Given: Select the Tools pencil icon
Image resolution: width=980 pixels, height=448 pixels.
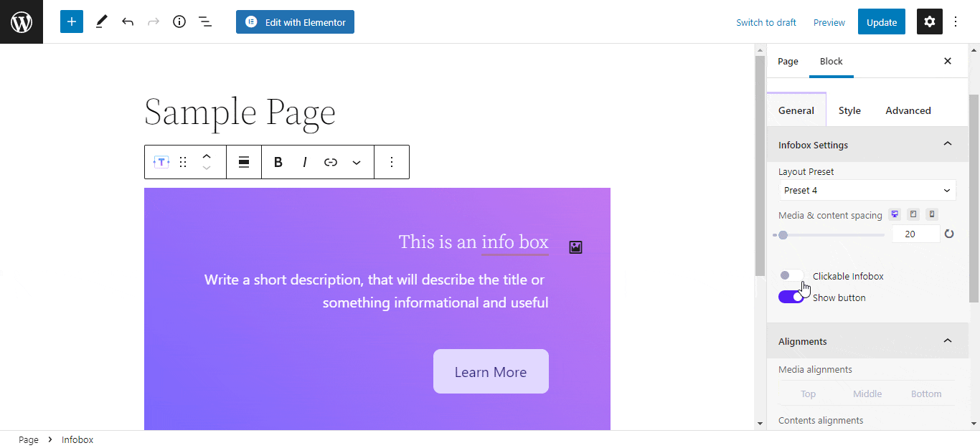Looking at the screenshot, I should [101, 22].
